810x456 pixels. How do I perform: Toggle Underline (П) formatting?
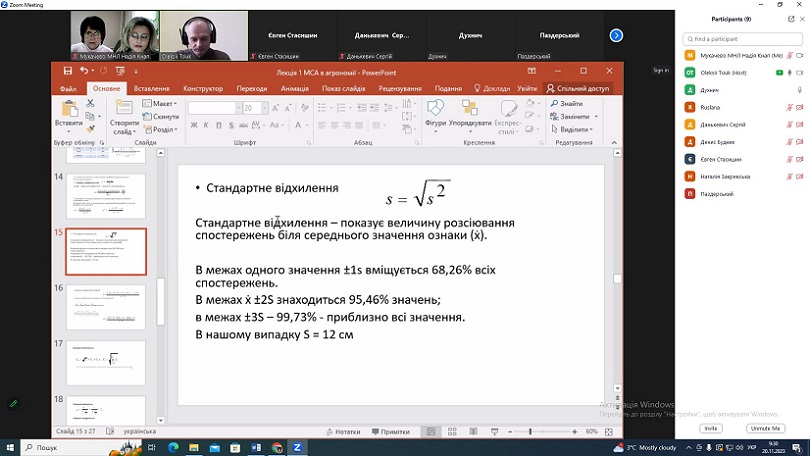[x=219, y=125]
